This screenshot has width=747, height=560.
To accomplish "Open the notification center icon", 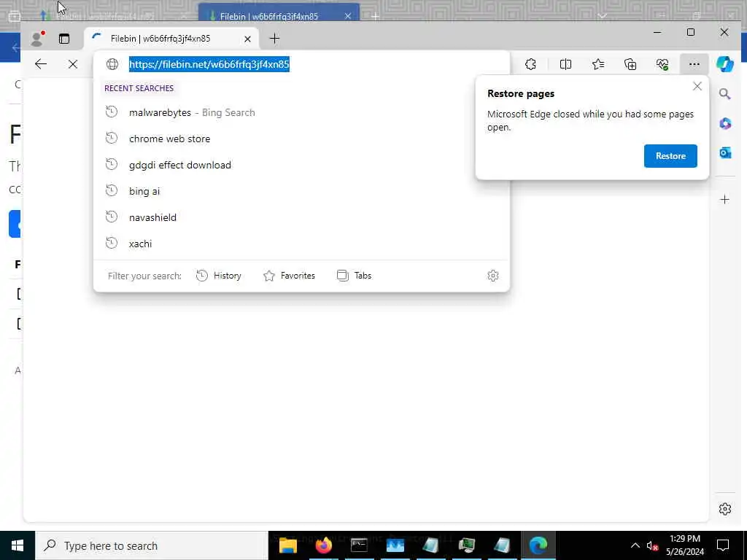I will coord(723,545).
